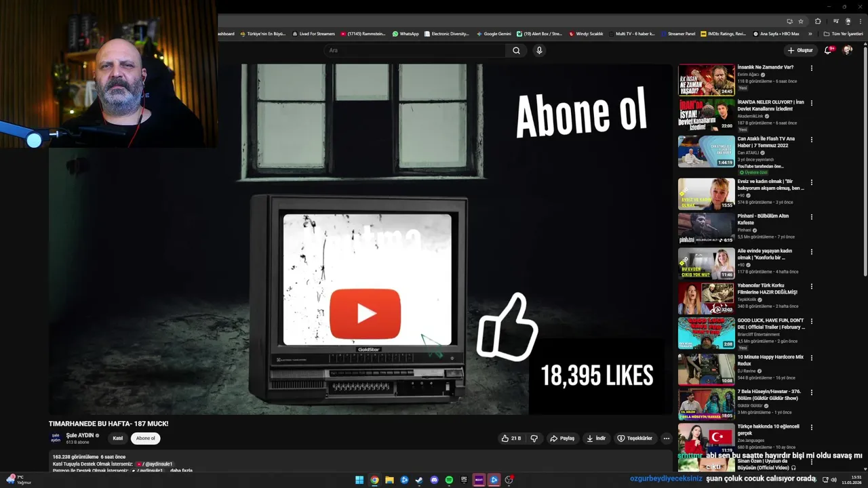Open options menu for Aile evinde yaşayan kadın
The width and height of the screenshot is (868, 488).
[x=811, y=251]
